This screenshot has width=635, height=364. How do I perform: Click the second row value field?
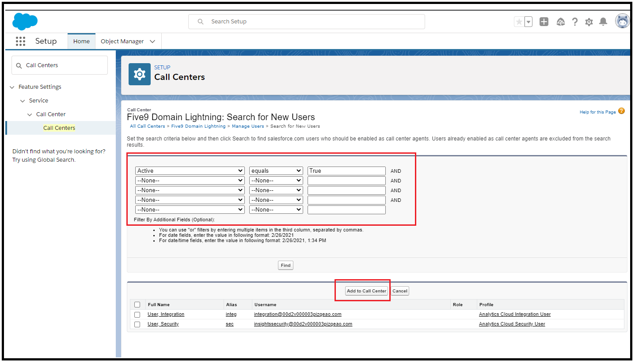(x=346, y=180)
